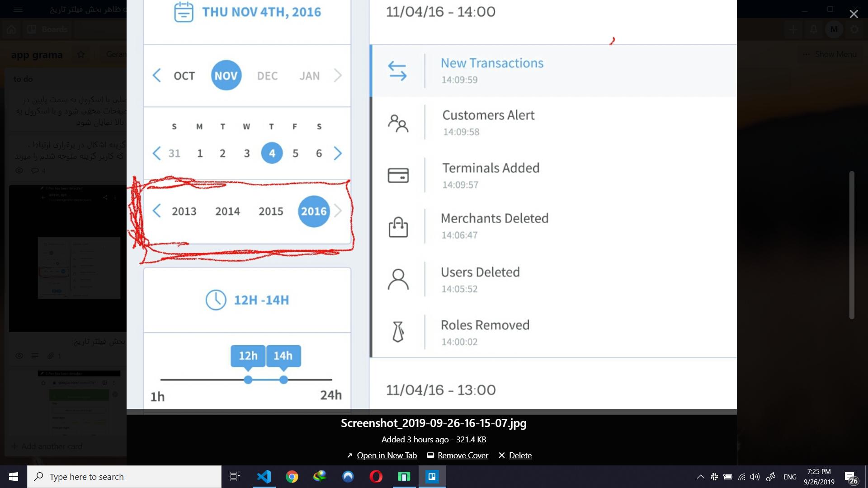The height and width of the screenshot is (488, 868).
Task: Select year 2014 in the year picker
Action: click(x=227, y=211)
